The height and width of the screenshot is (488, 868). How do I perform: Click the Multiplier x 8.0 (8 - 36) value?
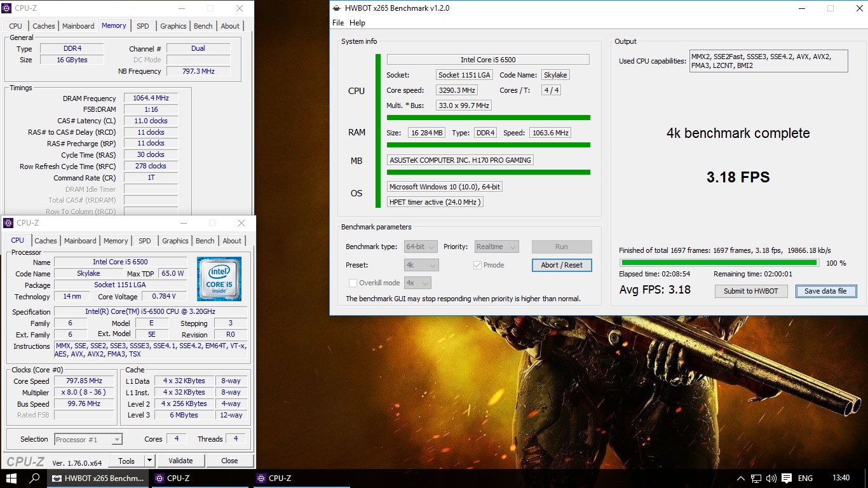pyautogui.click(x=83, y=393)
